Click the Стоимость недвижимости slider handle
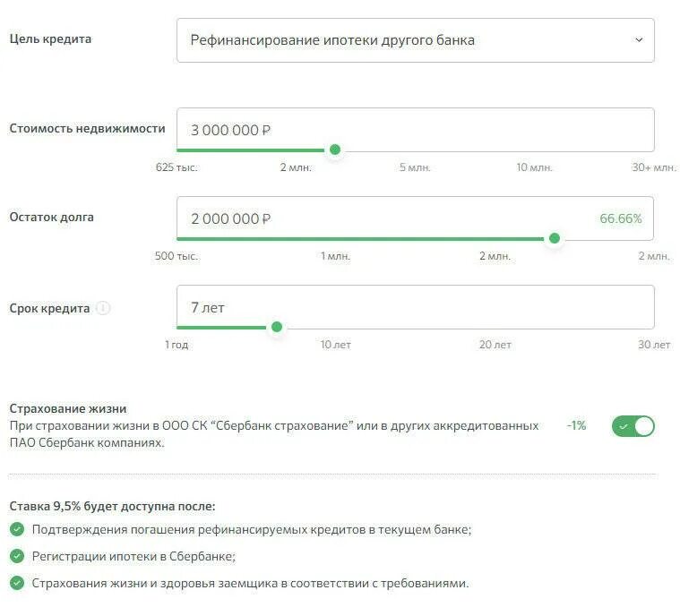Image resolution: width=680 pixels, height=616 pixels. point(335,150)
